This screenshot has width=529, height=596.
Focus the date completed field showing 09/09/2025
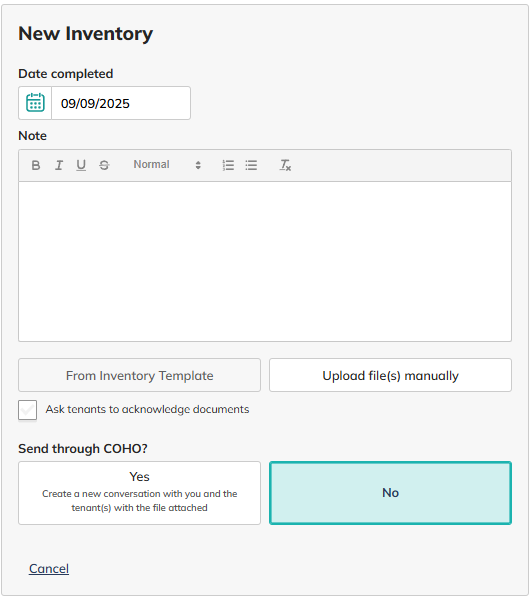pos(121,103)
